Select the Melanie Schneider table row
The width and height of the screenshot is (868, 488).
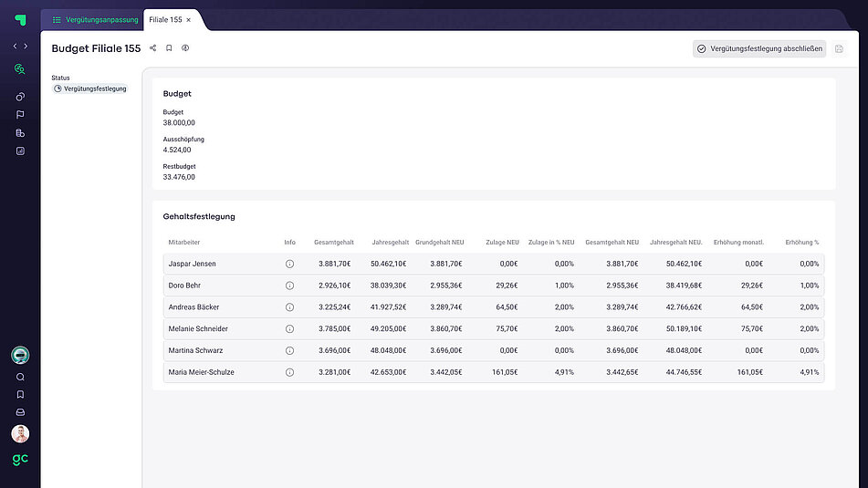pyautogui.click(x=493, y=328)
